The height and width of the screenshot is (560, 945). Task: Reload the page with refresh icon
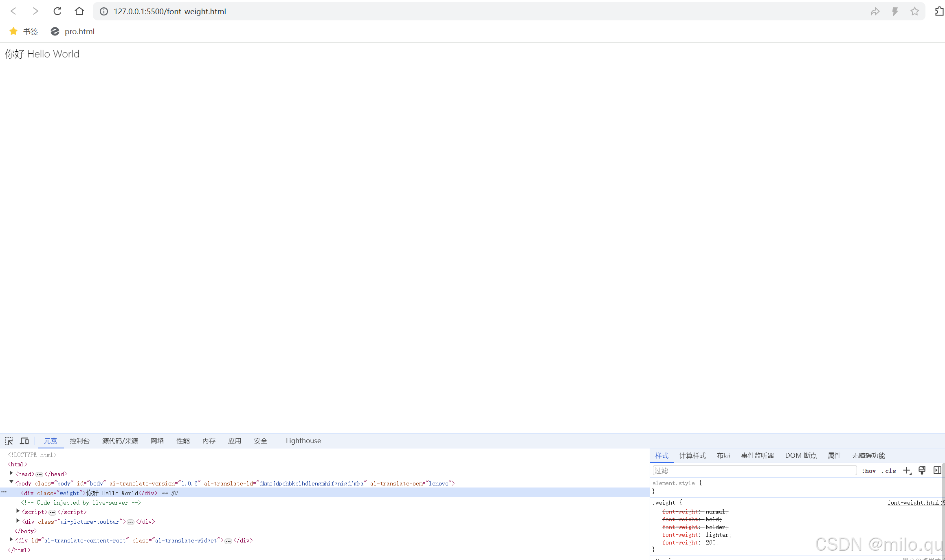coord(57,11)
